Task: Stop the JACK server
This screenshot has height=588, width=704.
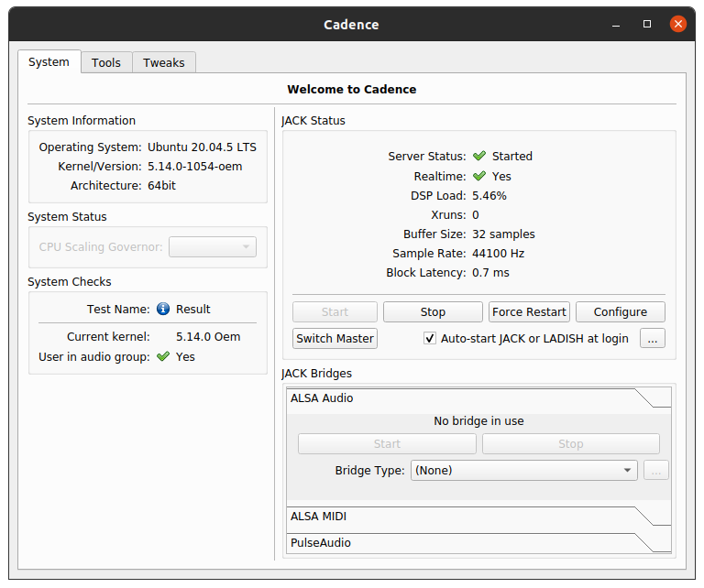Action: (x=433, y=312)
